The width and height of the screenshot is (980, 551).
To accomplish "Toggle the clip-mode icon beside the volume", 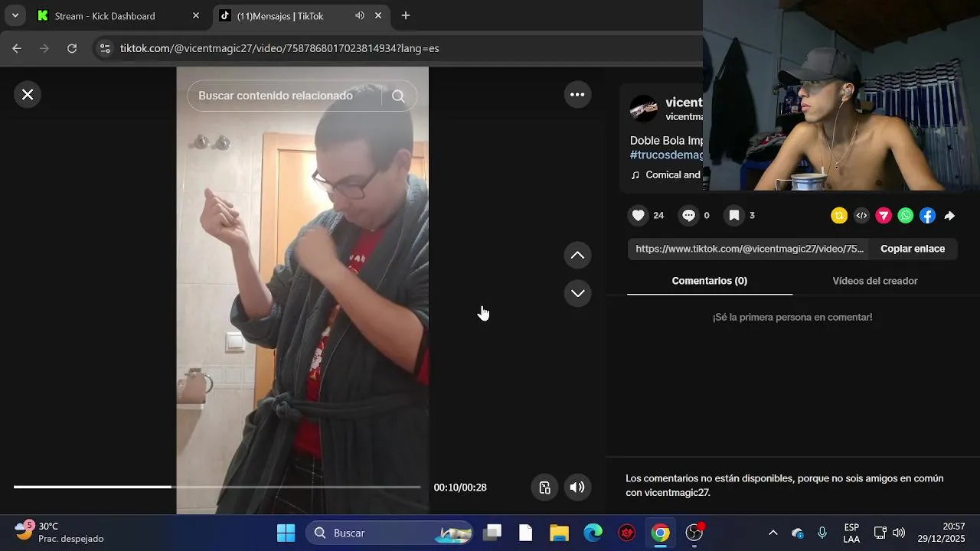I will click(x=544, y=487).
